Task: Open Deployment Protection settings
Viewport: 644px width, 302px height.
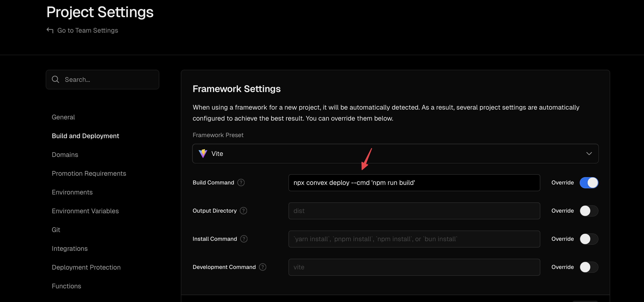Action: (86, 267)
